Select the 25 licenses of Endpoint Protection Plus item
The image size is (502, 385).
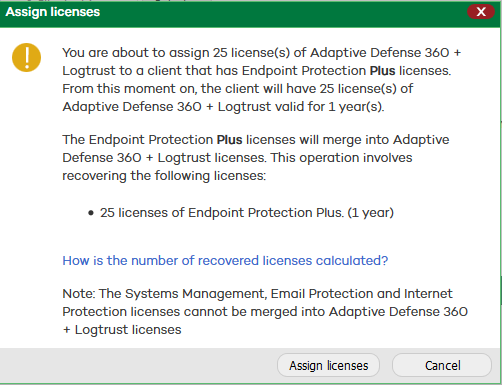pos(247,212)
